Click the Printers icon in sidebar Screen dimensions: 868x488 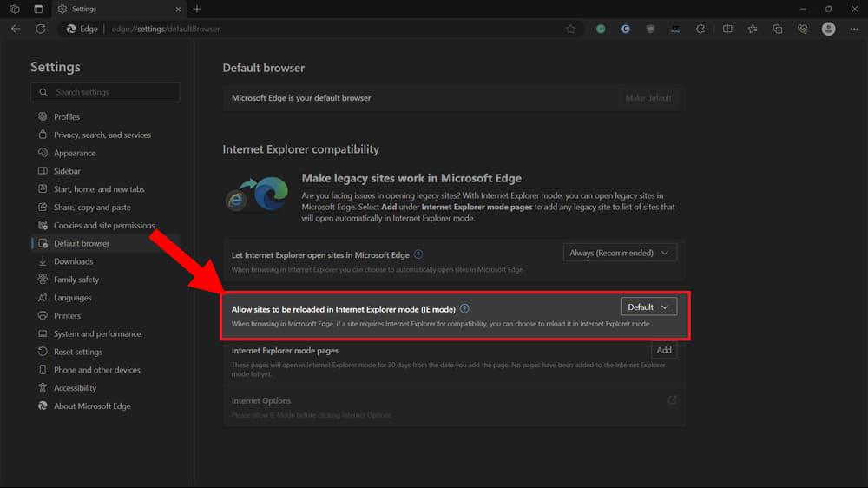(43, 315)
